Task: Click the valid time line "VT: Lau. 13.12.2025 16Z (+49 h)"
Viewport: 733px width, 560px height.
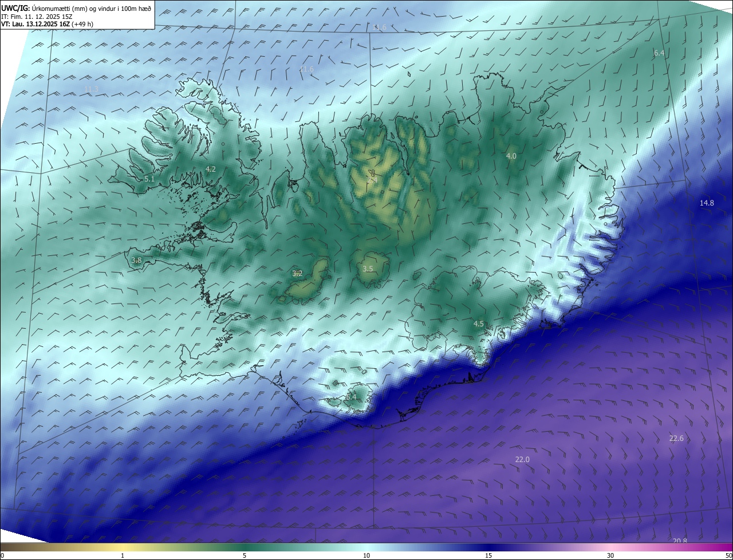Action: click(48, 24)
